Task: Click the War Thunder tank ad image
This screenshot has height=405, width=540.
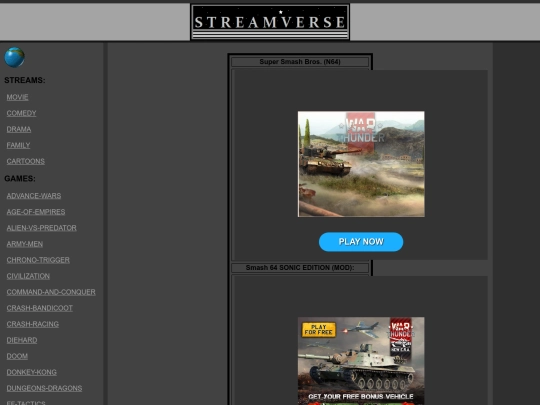Action: pos(361,164)
